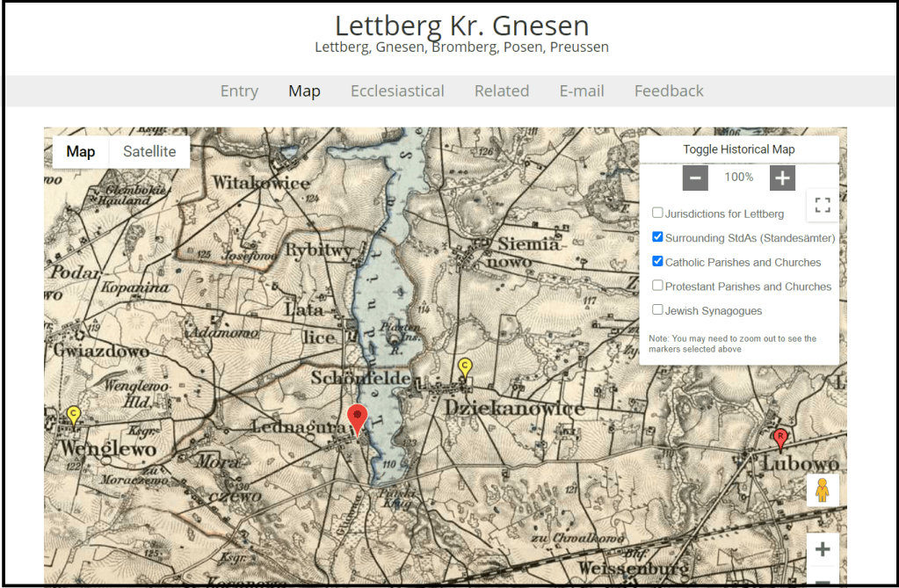Click the yellow marker near Dziekanowice
Image resolution: width=899 pixels, height=588 pixels.
[x=466, y=367]
